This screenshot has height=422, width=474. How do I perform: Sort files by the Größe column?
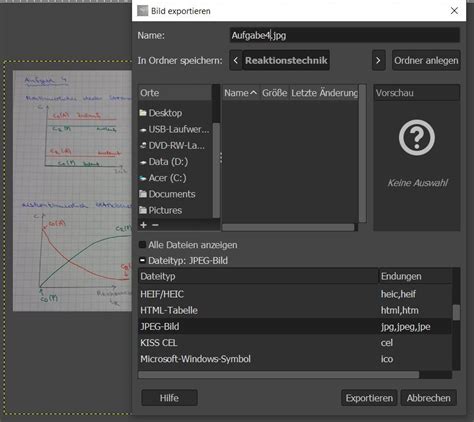[x=274, y=93]
